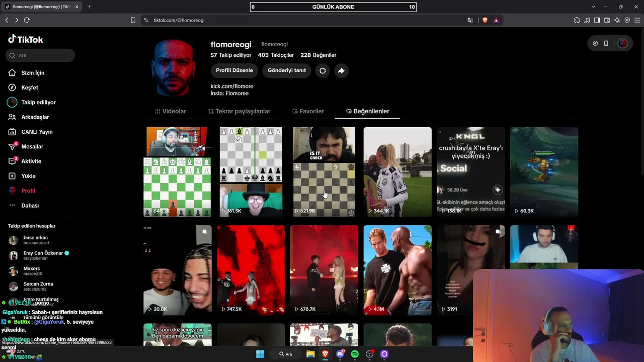This screenshot has height=362, width=644.
Task: Open Mesajlar inbox
Action: pyautogui.click(x=32, y=146)
